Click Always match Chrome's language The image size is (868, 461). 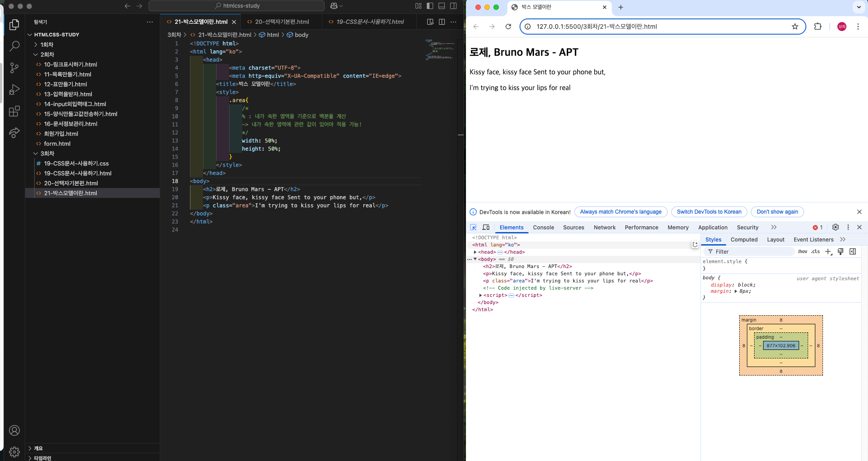coord(621,212)
